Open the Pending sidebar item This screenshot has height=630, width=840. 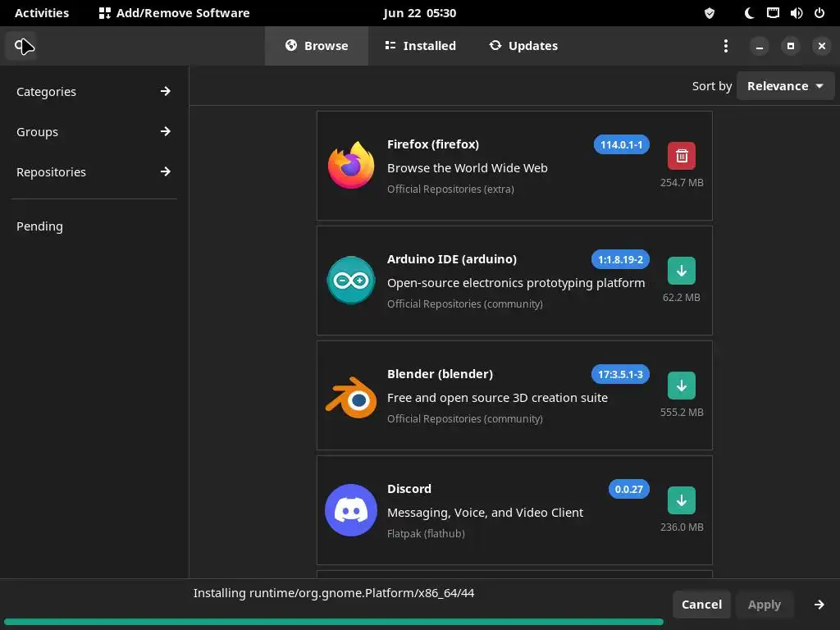[x=94, y=226]
